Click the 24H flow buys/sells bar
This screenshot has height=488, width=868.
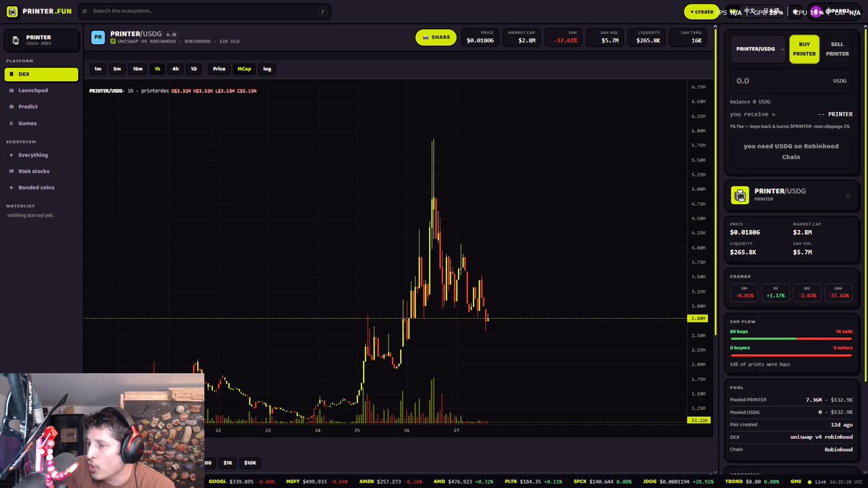(791, 338)
